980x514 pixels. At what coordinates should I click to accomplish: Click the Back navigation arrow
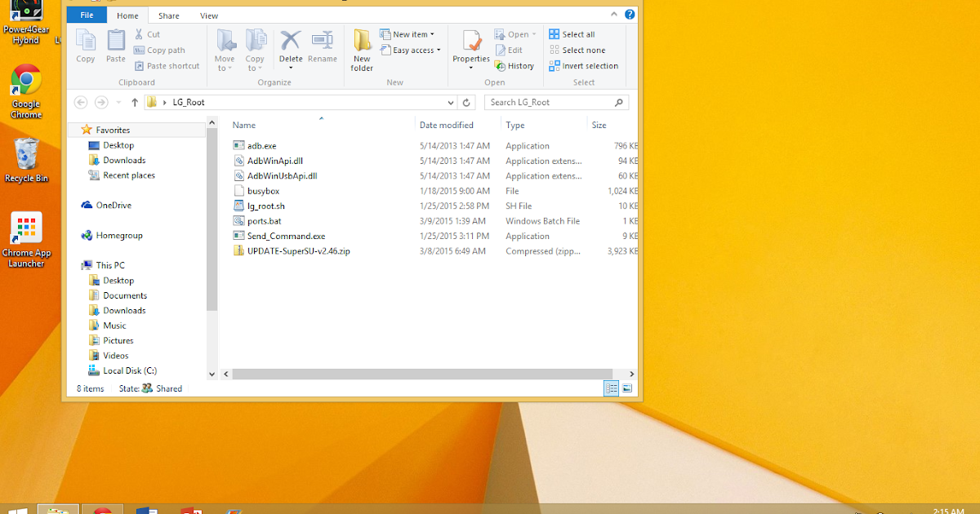tap(80, 102)
